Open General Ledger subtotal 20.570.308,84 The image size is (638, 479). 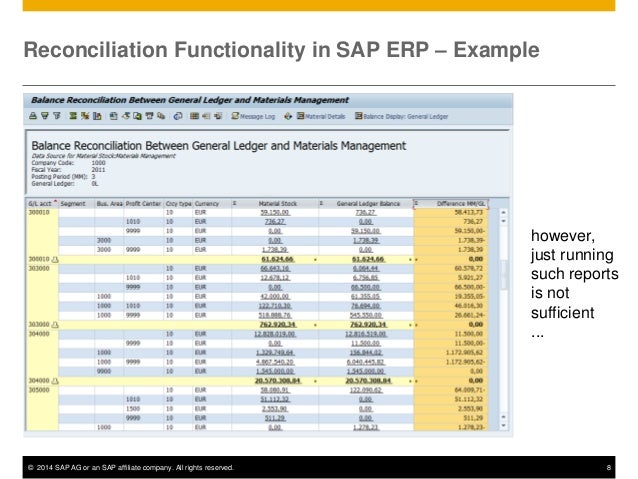coord(368,381)
